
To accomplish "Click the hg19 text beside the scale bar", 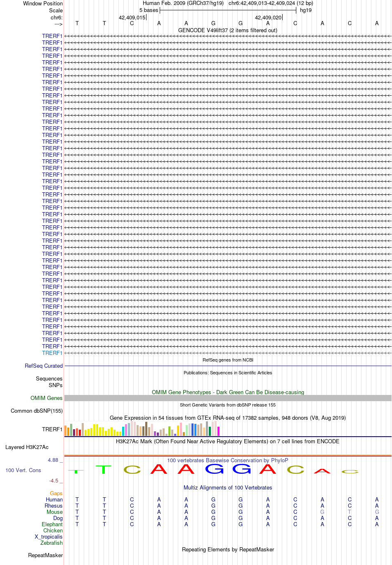I will tap(306, 10).
